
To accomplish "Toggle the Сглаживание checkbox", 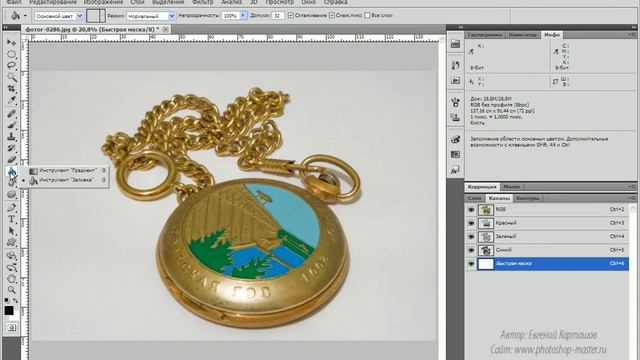I will pyautogui.click(x=291, y=16).
